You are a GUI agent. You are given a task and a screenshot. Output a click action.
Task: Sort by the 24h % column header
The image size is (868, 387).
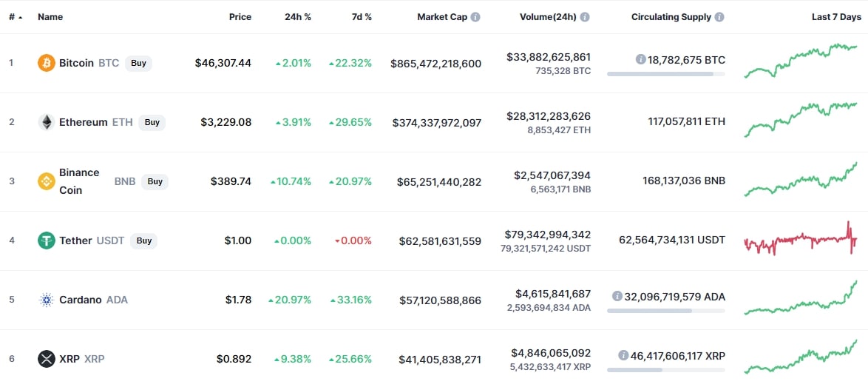coord(298,17)
